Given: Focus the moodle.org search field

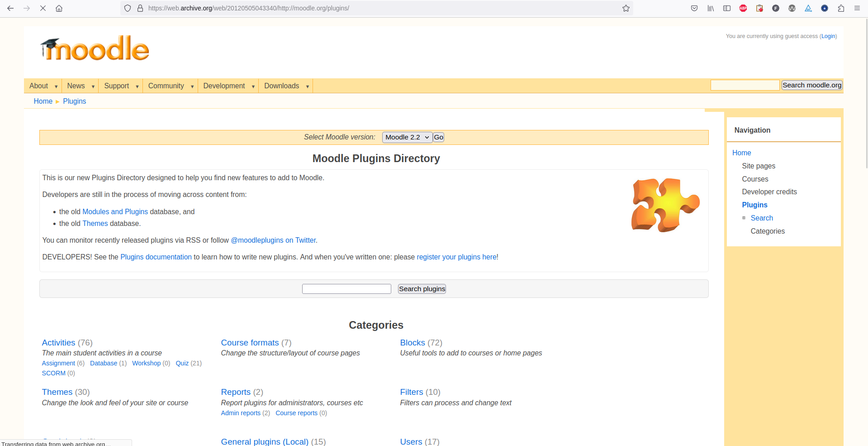Looking at the screenshot, I should [x=745, y=85].
